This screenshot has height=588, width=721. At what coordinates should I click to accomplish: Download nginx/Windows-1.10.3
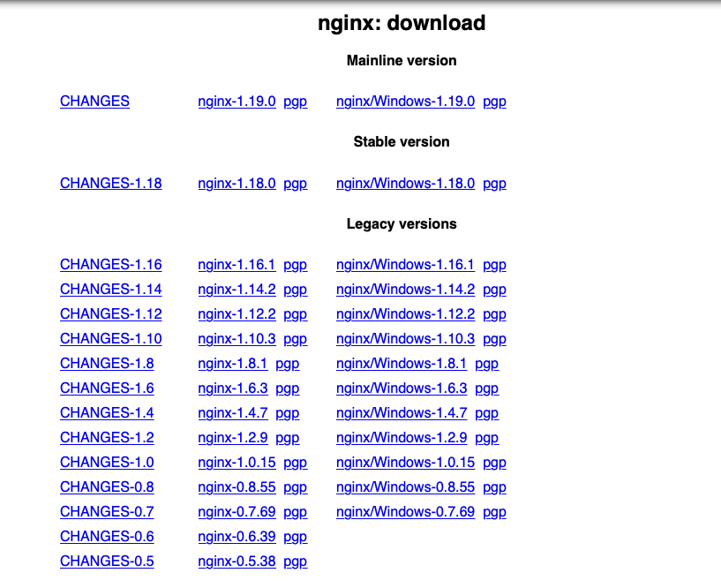(x=405, y=339)
